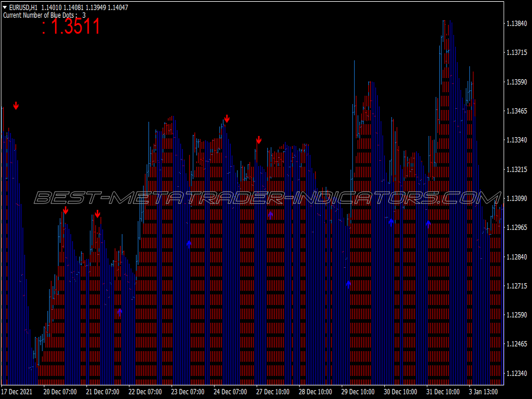This screenshot has height=399, width=532.
Task: Click price level 1.13465 on the axis
Action: [517, 111]
